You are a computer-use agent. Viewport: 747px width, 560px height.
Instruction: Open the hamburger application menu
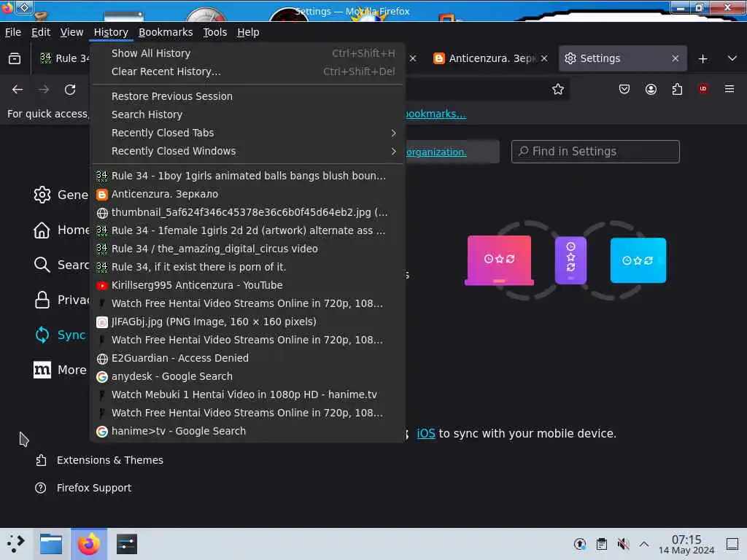729,89
